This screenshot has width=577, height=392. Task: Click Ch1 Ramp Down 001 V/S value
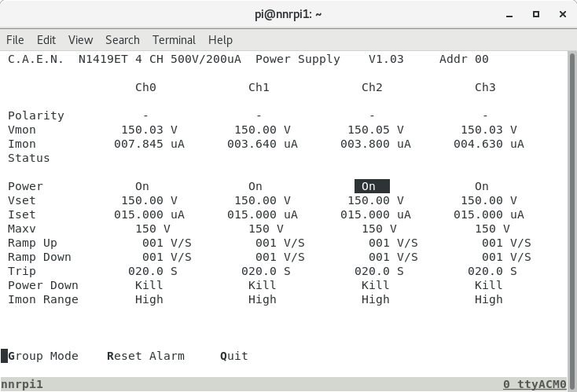[x=280, y=257]
